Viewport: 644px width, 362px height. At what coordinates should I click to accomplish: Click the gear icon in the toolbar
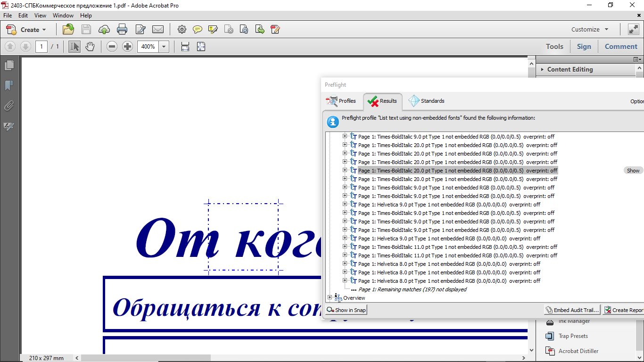point(182,30)
